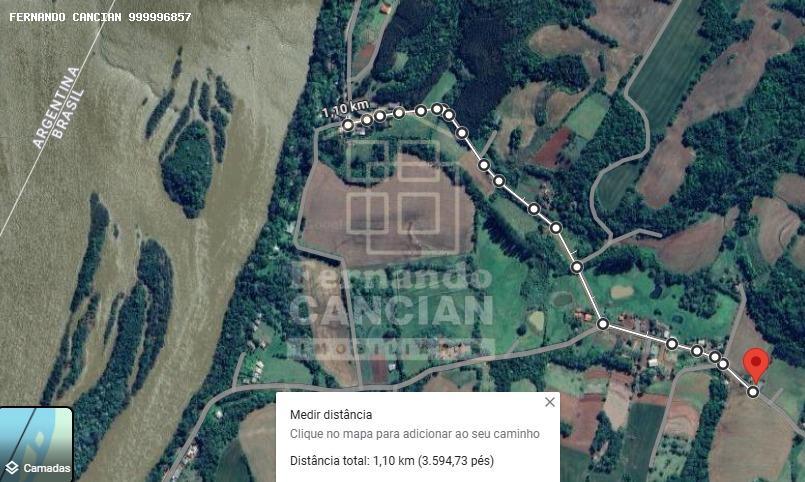Viewport: 805px width, 482px height.
Task: Select the northernmost point of the measured path
Action: click(x=437, y=109)
